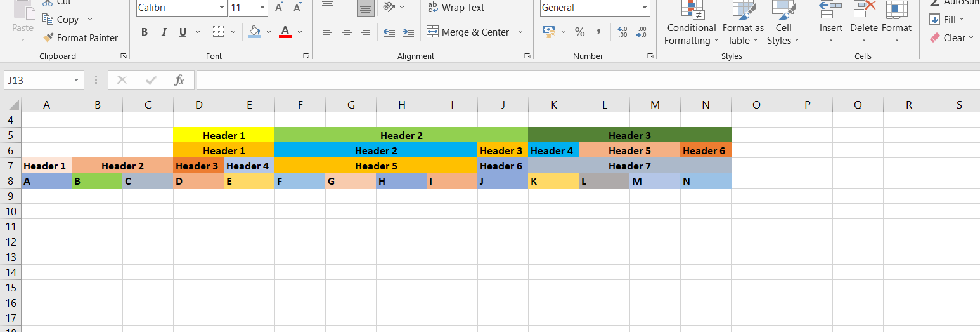Toggle Bold formatting

click(x=145, y=32)
